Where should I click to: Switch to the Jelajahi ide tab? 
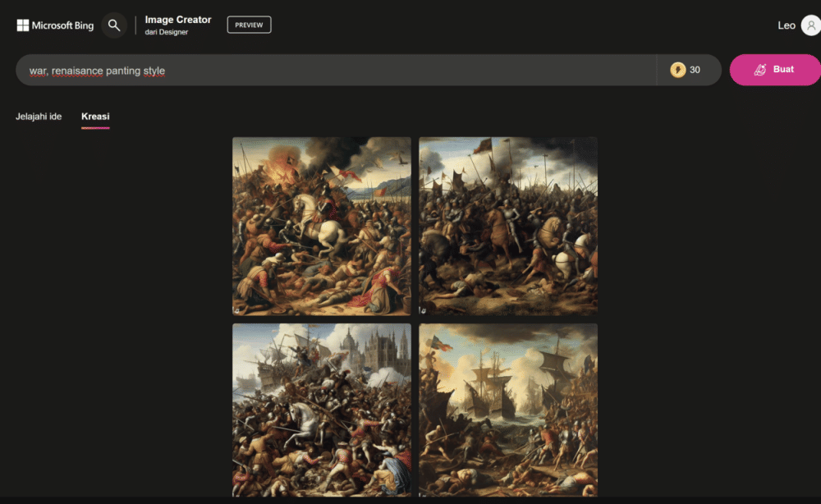pyautogui.click(x=39, y=117)
